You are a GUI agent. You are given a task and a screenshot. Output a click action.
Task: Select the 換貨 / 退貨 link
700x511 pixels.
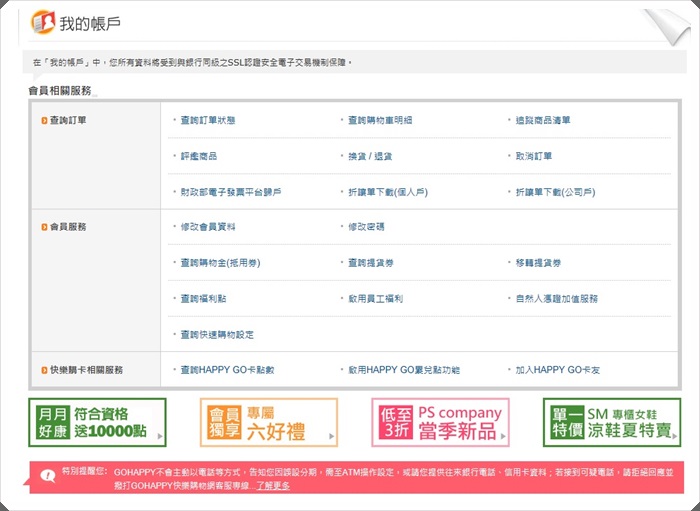tap(370, 156)
